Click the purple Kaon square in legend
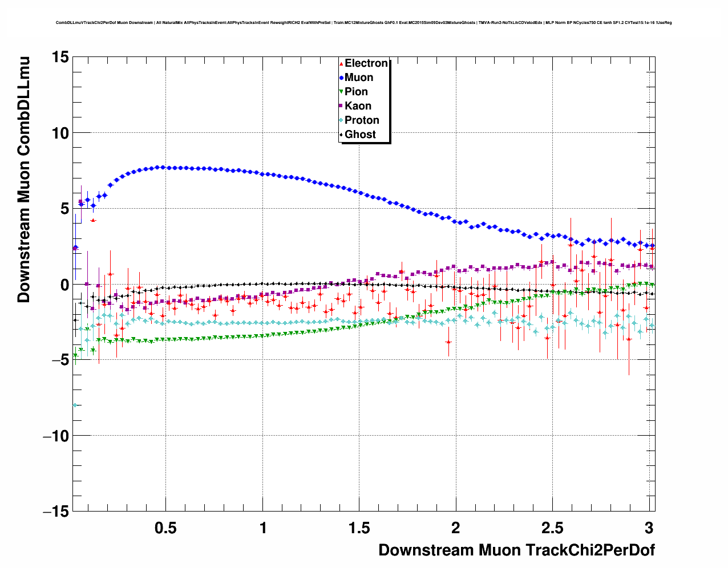 [x=341, y=106]
